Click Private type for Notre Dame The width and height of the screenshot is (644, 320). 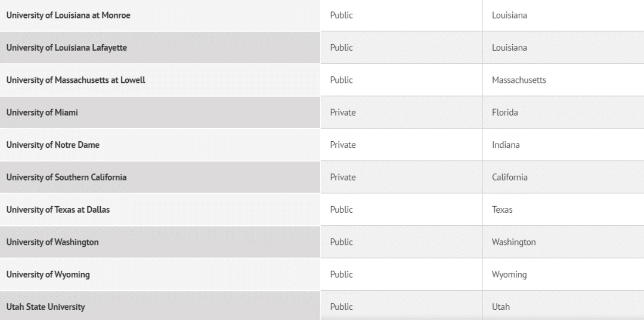tap(343, 145)
